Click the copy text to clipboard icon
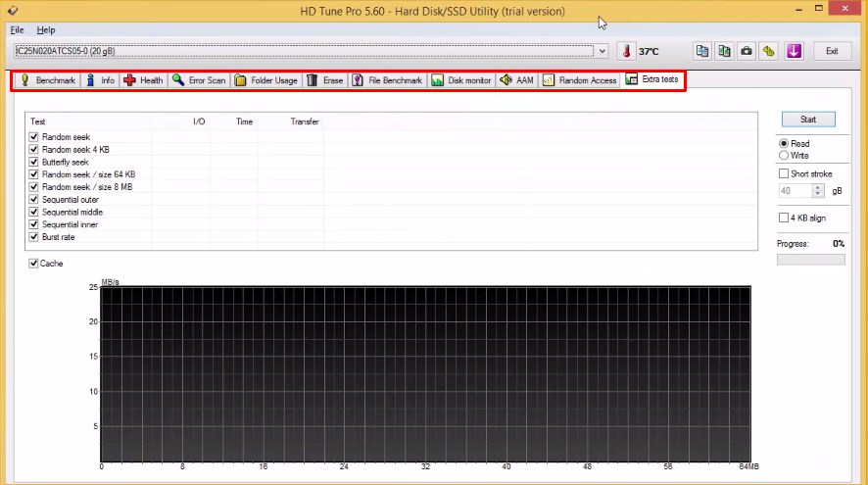Screen dimensions: 868x485 pyautogui.click(x=701, y=51)
